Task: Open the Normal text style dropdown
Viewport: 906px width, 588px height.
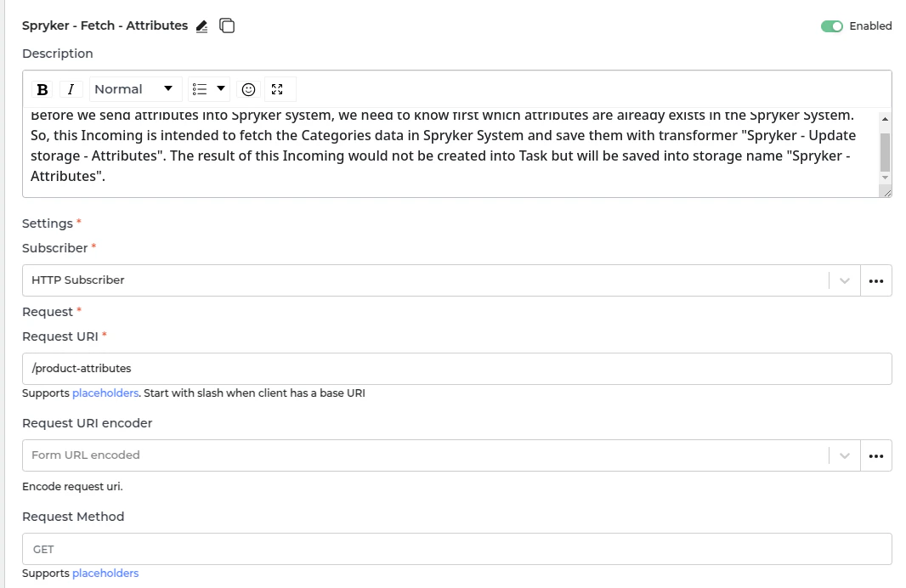Action: [x=135, y=89]
